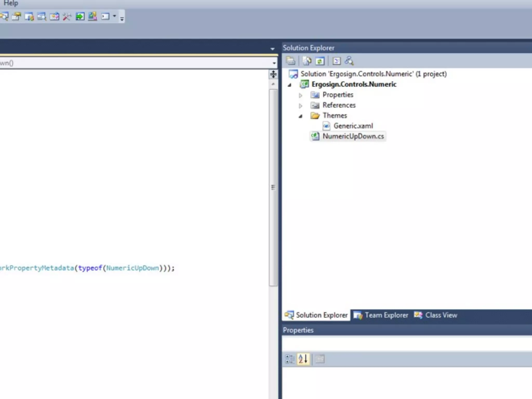Select Generic.xaml in the solution tree
Image resolution: width=532 pixels, height=399 pixels.
[x=353, y=126]
